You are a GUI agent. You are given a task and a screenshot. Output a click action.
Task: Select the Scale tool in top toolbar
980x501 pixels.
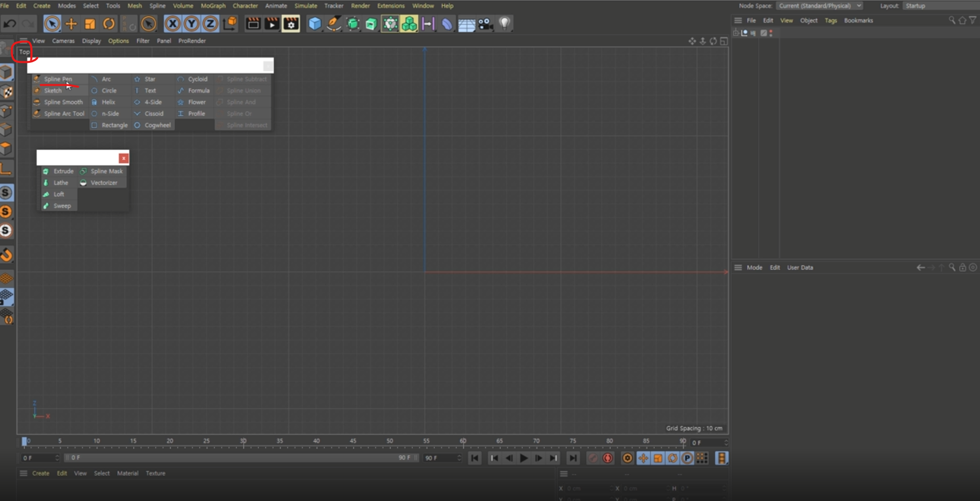pos(90,24)
